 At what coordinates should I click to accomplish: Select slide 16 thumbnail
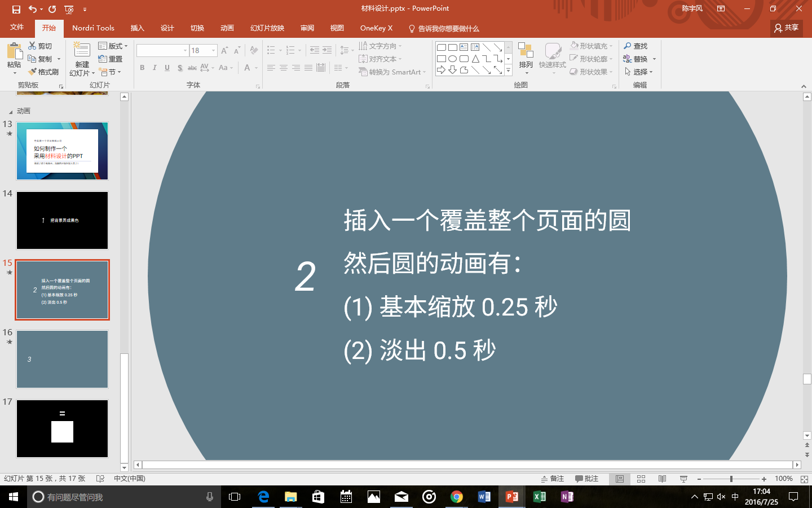click(x=62, y=359)
